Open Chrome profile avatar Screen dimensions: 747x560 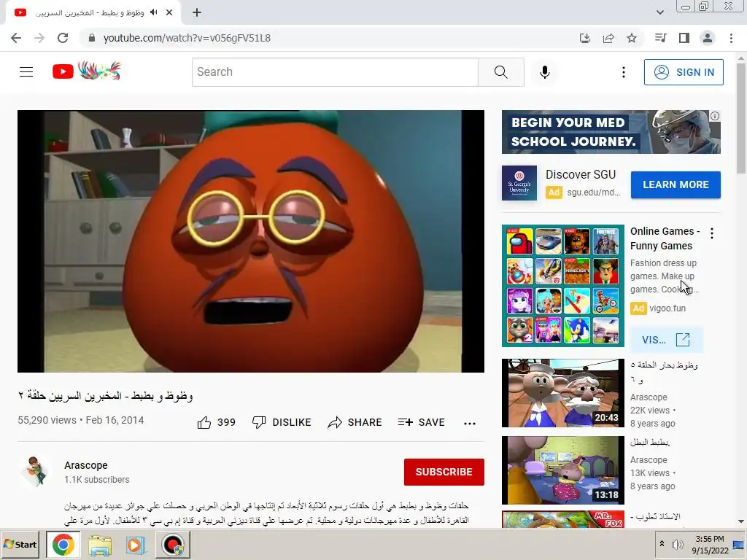(x=708, y=38)
